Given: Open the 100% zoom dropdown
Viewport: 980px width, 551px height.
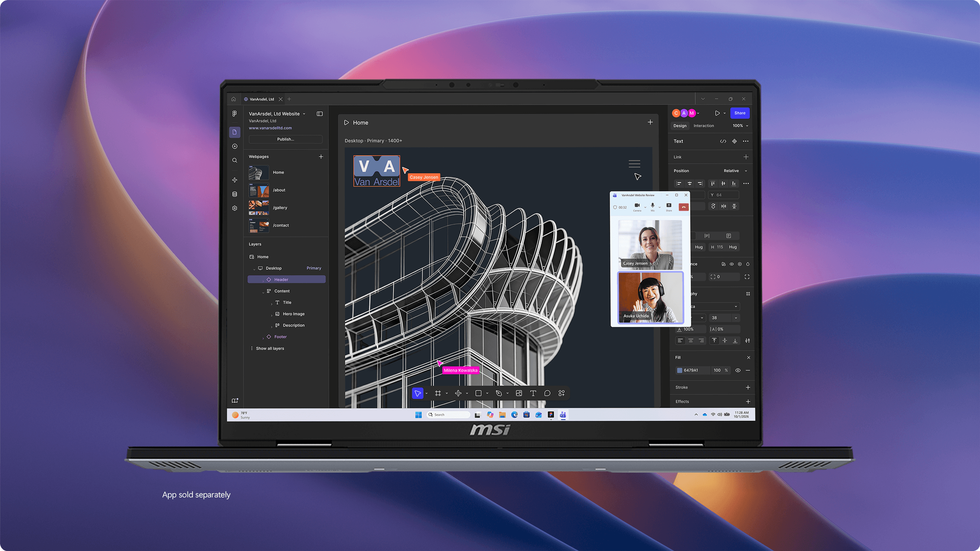Looking at the screenshot, I should click(x=740, y=126).
